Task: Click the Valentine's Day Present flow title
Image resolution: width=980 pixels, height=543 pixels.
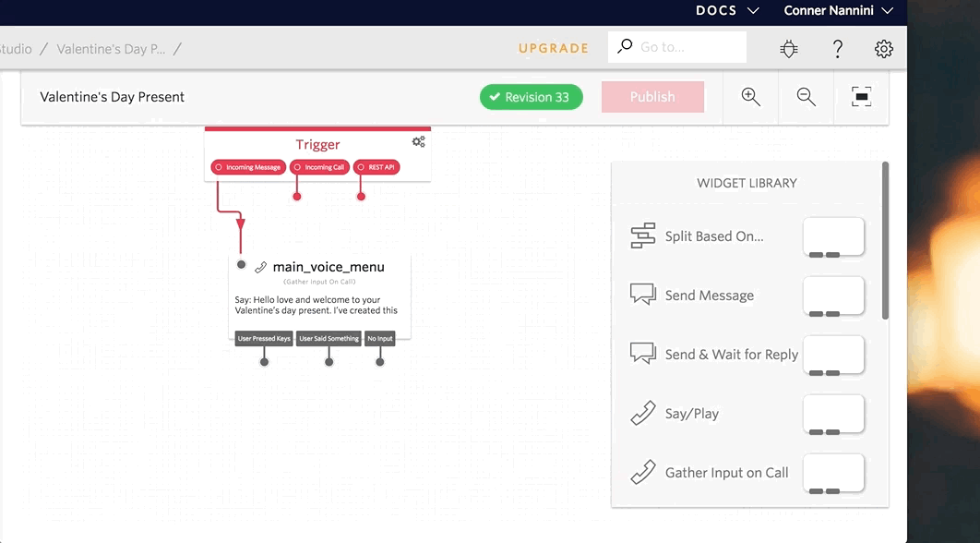Action: pyautogui.click(x=112, y=97)
